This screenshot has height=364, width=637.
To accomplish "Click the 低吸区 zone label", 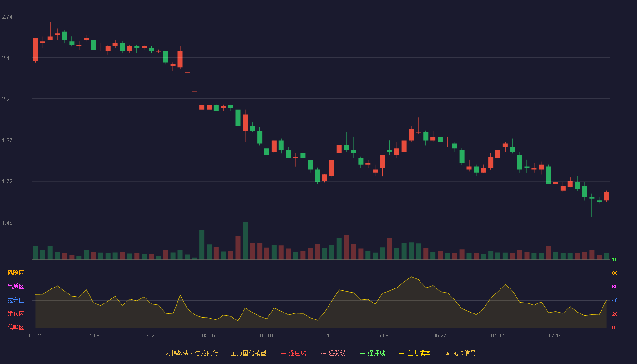I will [x=16, y=327].
